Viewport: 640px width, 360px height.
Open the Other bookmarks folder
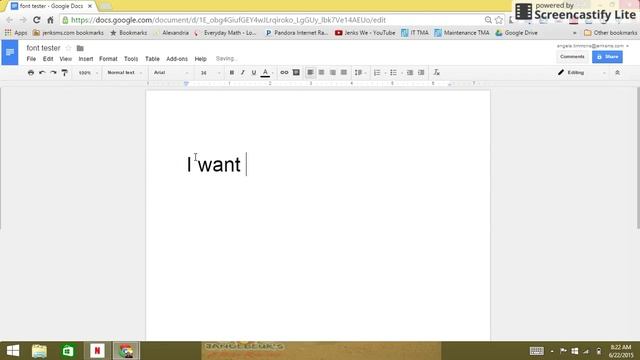[x=610, y=33]
